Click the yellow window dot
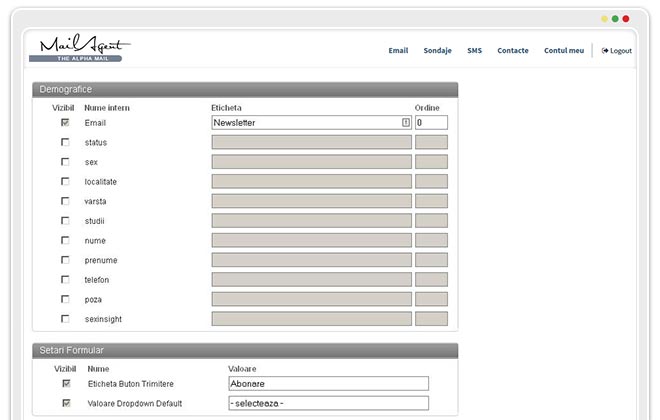660x420 pixels. [604, 18]
